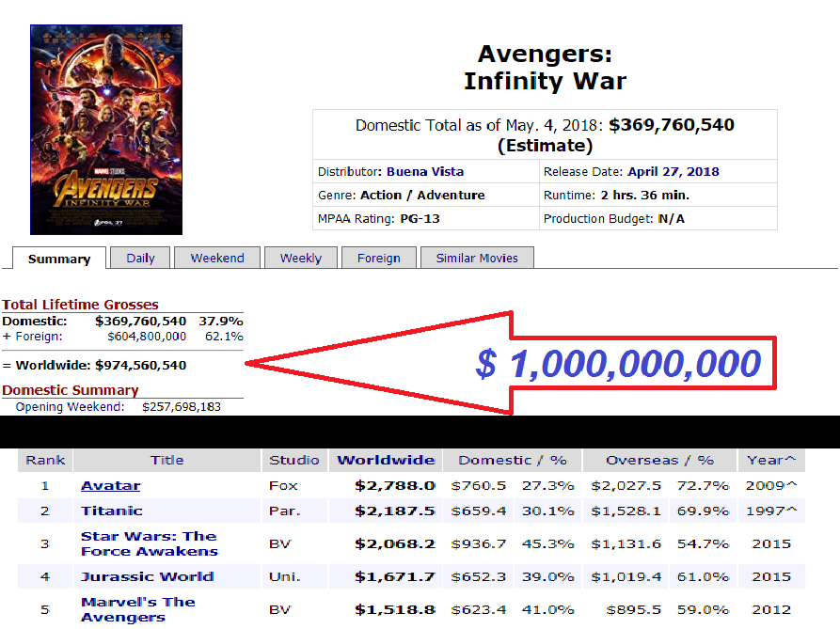The width and height of the screenshot is (840, 629).
Task: Open the Foreign tab
Action: (379, 258)
